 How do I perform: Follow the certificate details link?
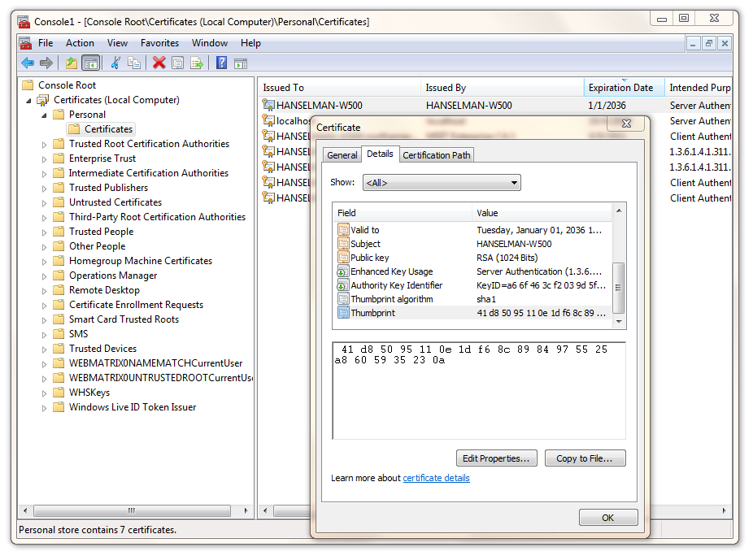pos(437,477)
